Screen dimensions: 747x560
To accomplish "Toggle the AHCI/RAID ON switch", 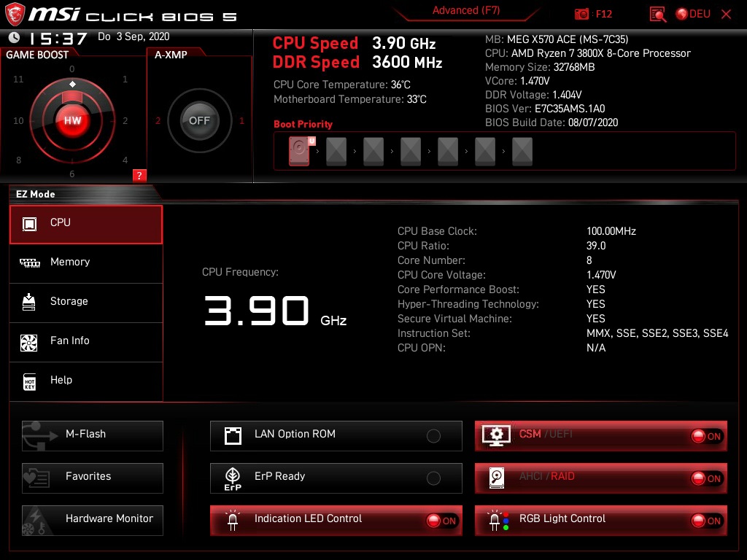I will click(x=707, y=478).
